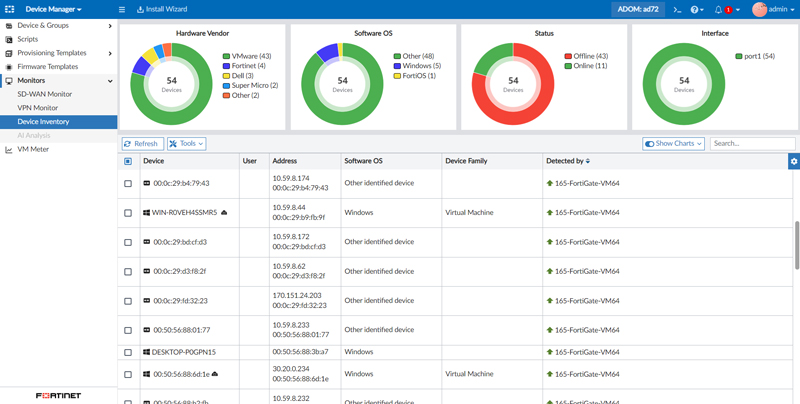Click the Provisioning Templates sidebar icon

point(9,53)
